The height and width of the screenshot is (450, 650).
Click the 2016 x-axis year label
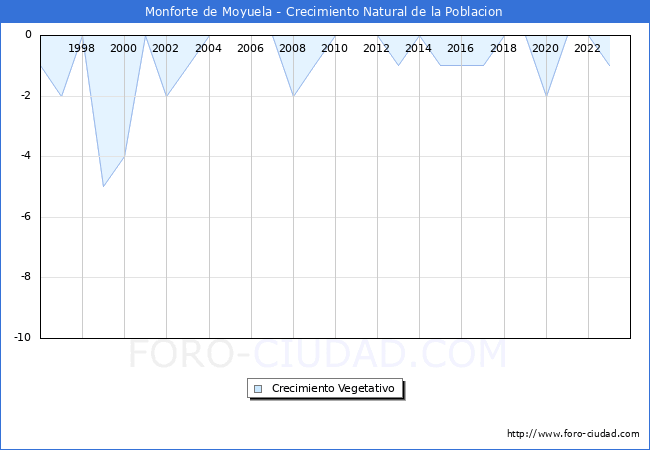[460, 48]
